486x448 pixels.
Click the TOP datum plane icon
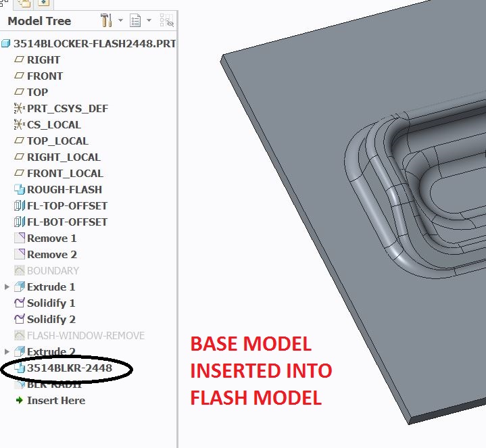[x=19, y=92]
